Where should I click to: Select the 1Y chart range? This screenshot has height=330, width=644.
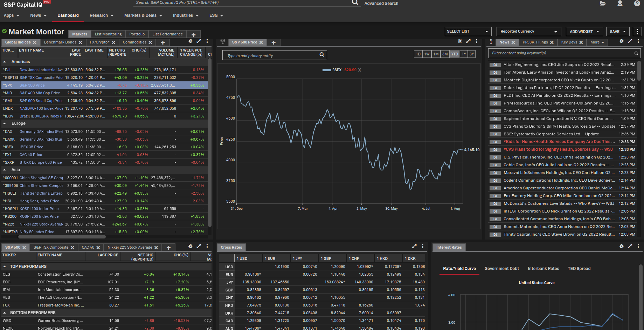coord(464,54)
